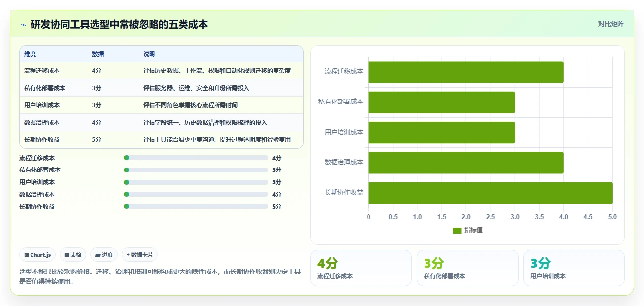Click the 用户培训成本 progress bar
This screenshot has height=306, width=644.
(196, 182)
